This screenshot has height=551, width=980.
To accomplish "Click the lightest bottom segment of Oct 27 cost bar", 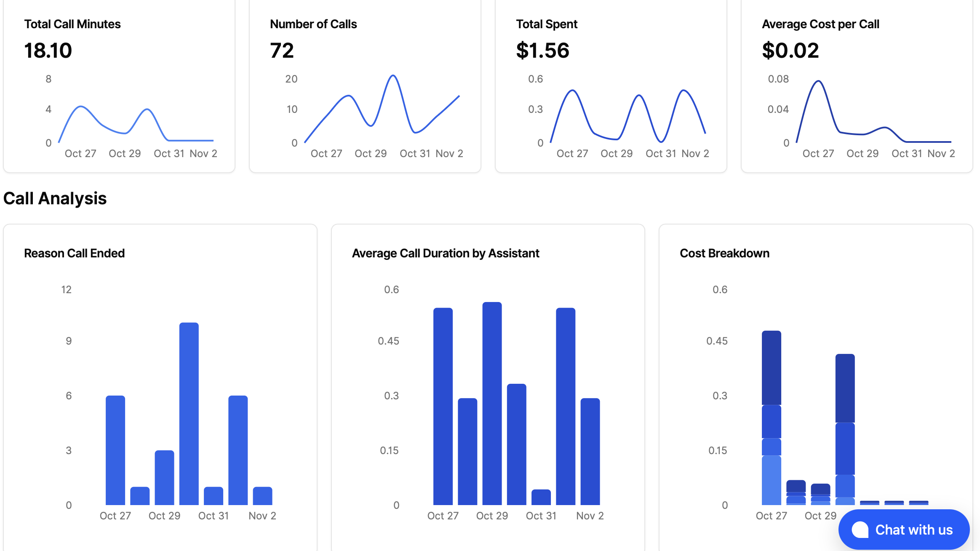I will point(771,480).
